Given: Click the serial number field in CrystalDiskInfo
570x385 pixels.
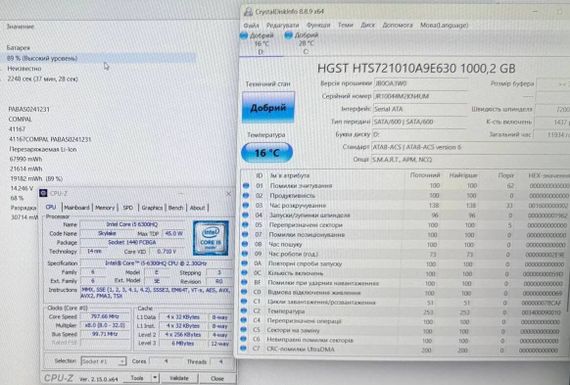Looking at the screenshot, I should pos(421,96).
